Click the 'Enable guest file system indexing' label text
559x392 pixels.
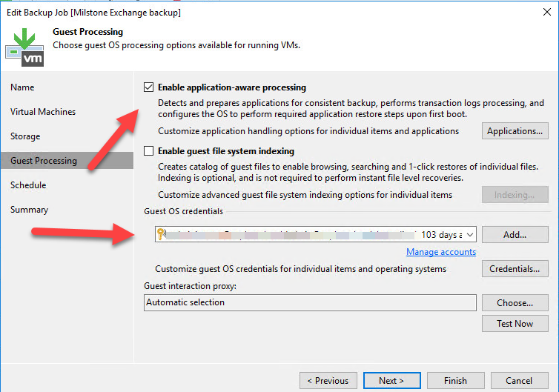[x=226, y=151]
